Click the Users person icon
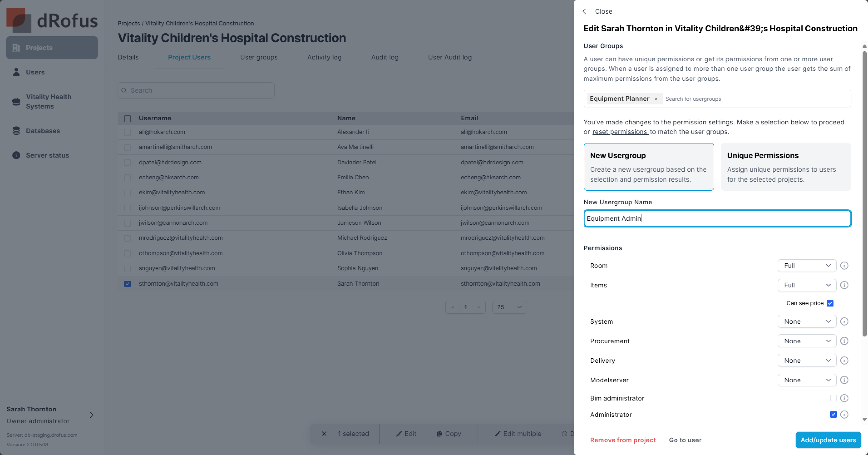Screen dimensions: 868x455 (x=16, y=72)
